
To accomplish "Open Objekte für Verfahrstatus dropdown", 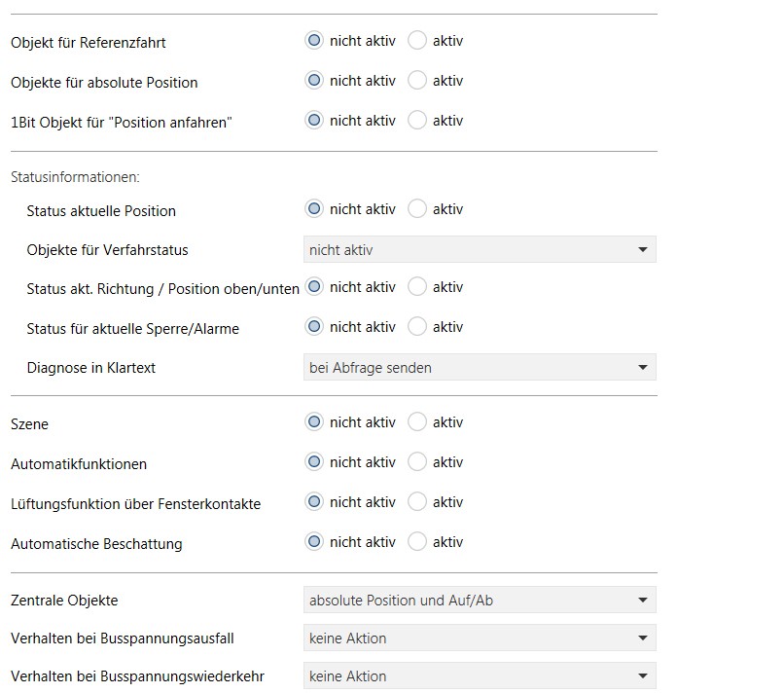I will click(x=480, y=250).
